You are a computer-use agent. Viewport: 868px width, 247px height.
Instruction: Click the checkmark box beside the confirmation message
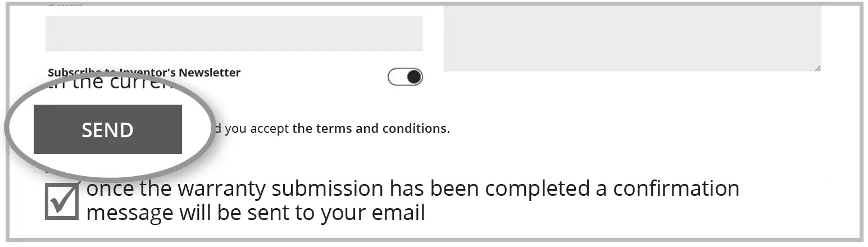[61, 202]
